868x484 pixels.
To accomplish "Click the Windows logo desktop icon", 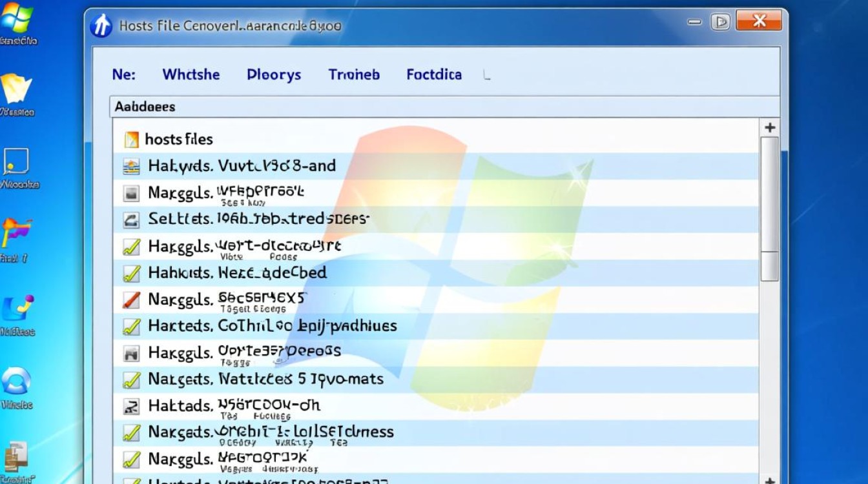I will point(17,19).
